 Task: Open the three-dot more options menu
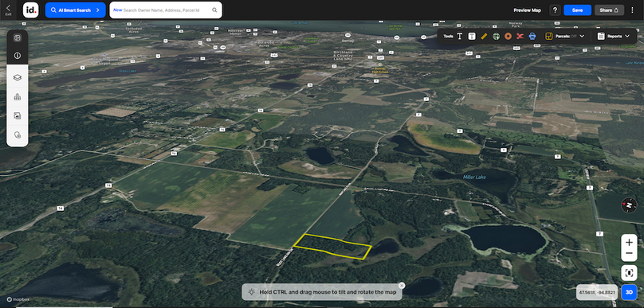633,10
